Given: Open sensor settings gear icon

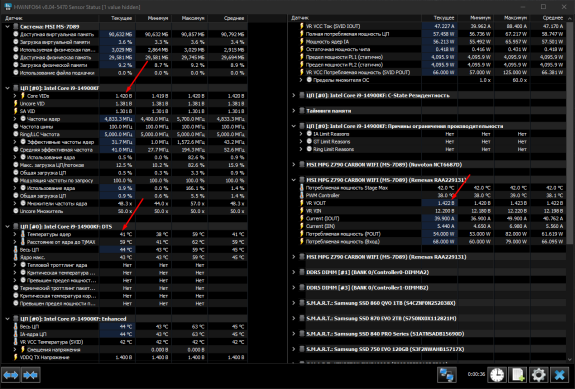Looking at the screenshot, I should tap(538, 375).
